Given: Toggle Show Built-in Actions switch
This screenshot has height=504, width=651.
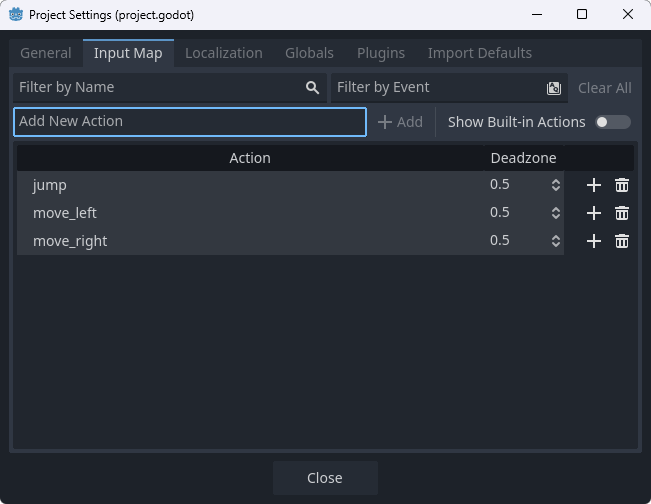Looking at the screenshot, I should (x=612, y=122).
